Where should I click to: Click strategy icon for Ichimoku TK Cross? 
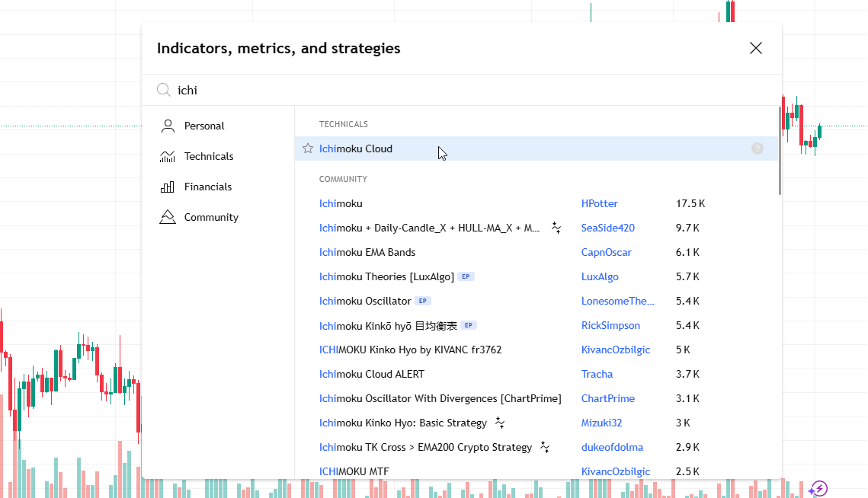pyautogui.click(x=545, y=447)
